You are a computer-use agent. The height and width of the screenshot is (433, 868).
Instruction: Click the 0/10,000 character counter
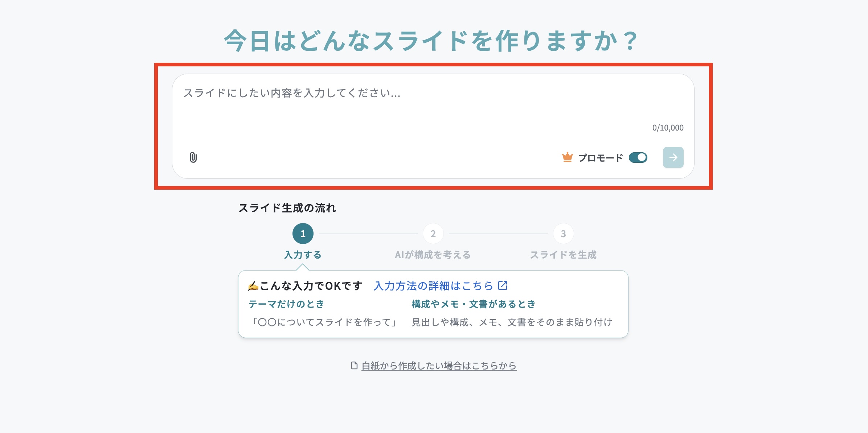tap(668, 128)
